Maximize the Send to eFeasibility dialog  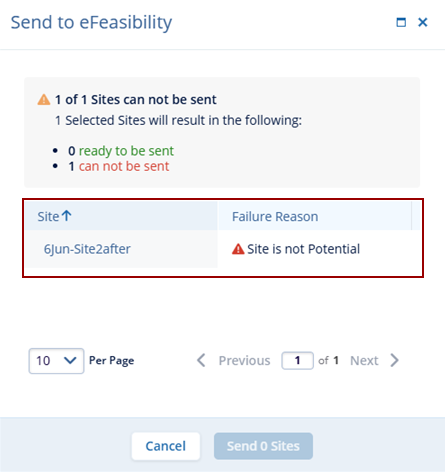(401, 22)
